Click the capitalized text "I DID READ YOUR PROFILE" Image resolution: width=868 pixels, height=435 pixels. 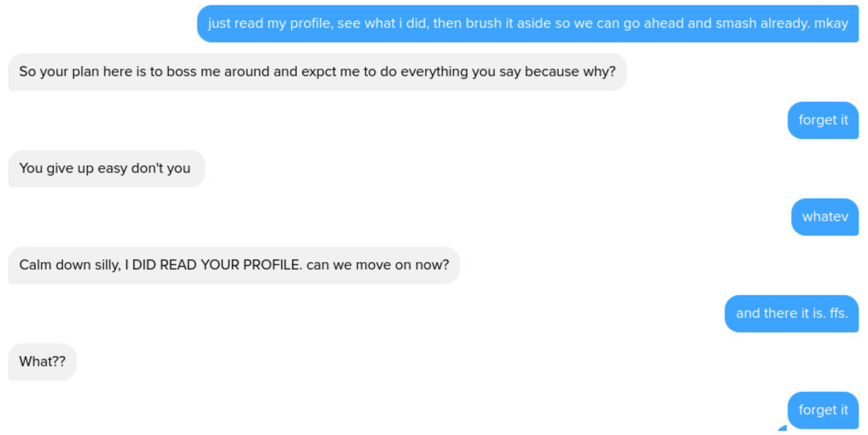[x=213, y=265]
